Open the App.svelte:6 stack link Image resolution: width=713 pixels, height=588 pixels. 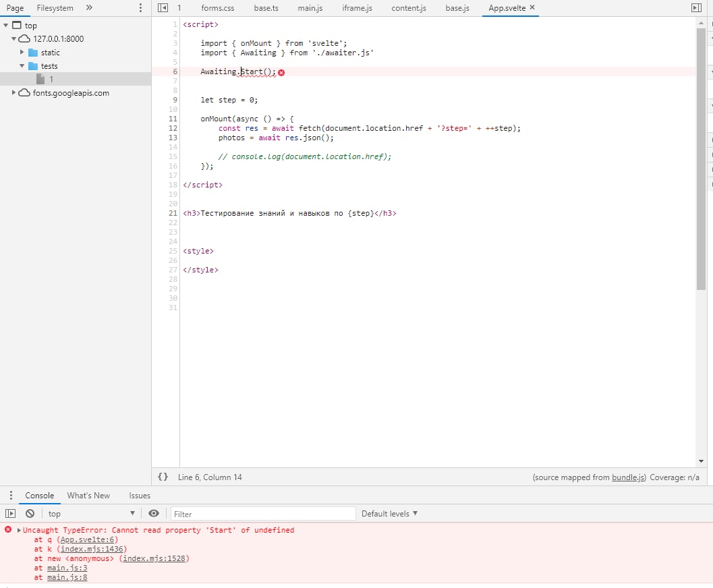click(87, 539)
